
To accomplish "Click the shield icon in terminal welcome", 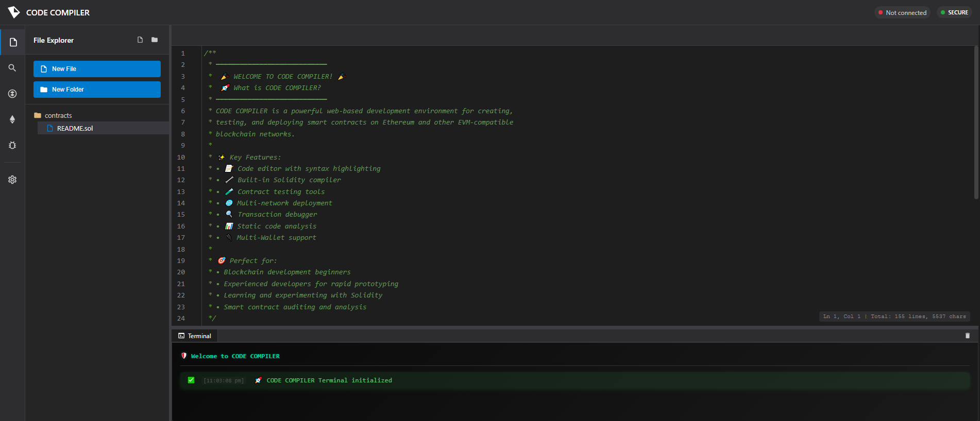I will tap(184, 356).
